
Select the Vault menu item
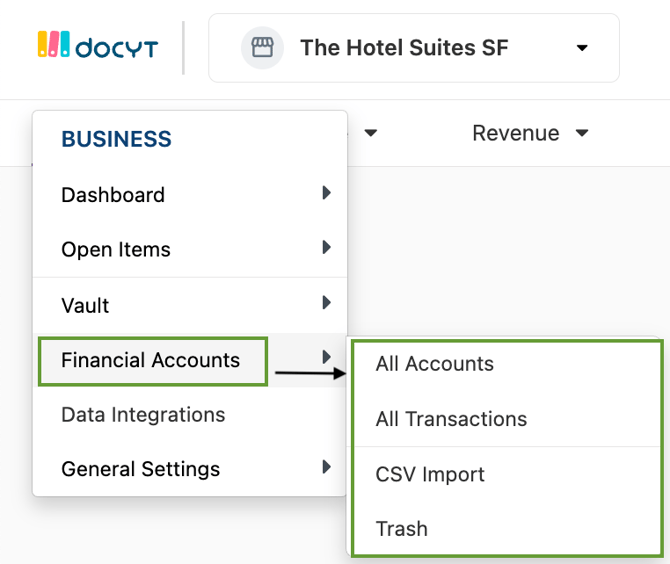click(190, 306)
